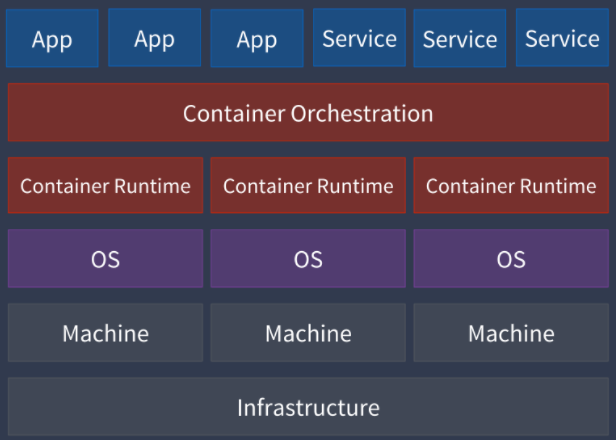Select the first Service box
The width and height of the screenshot is (616, 440).
(359, 39)
